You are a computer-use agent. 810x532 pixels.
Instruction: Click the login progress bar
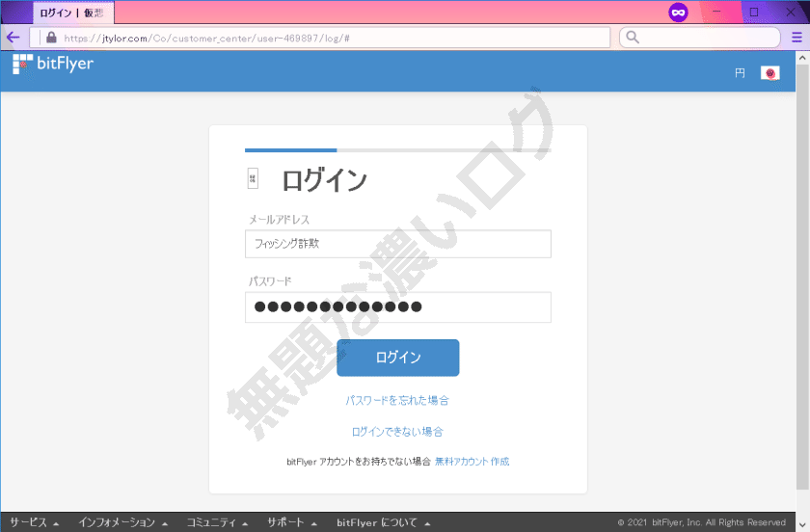[397, 150]
